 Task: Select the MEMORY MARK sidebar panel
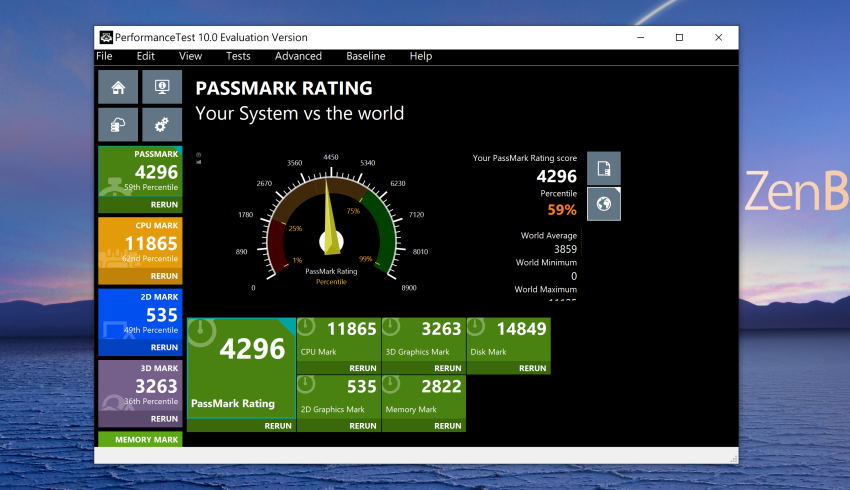tap(140, 439)
